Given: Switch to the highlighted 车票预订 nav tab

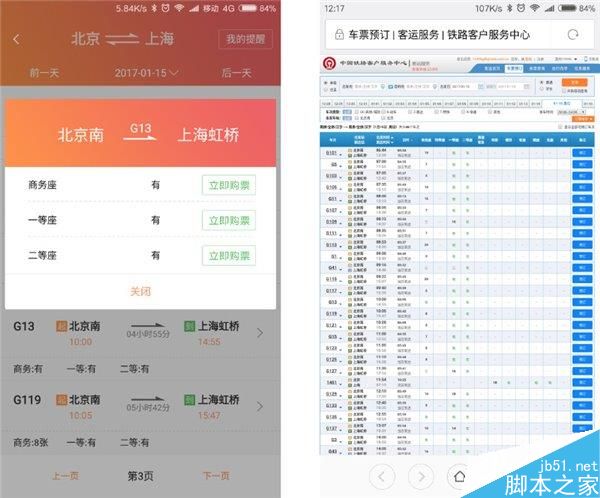Looking at the screenshot, I should [x=514, y=69].
